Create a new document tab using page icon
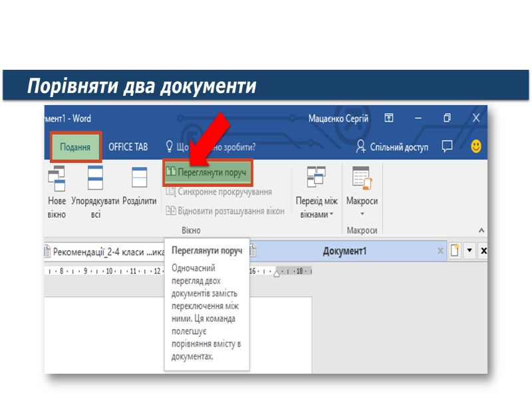 (455, 251)
